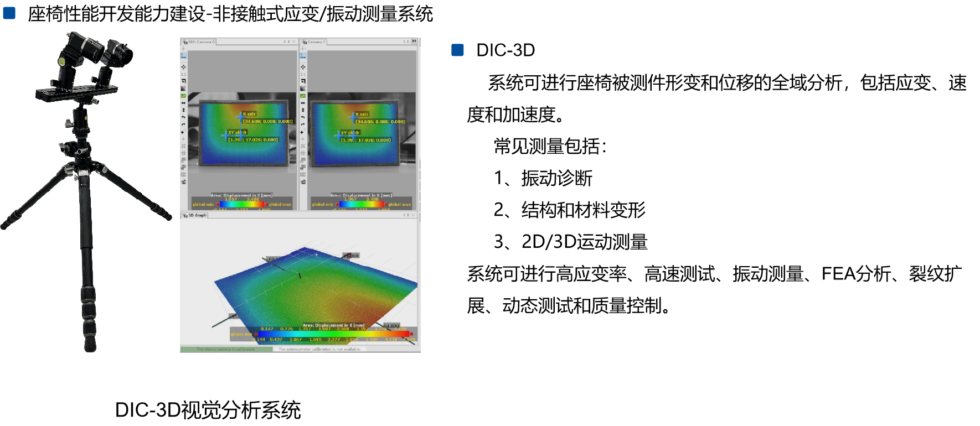This screenshot has width=980, height=426.
Task: Activate the pan arrows tool in REF: Camera 0 pane
Action: 183,67
